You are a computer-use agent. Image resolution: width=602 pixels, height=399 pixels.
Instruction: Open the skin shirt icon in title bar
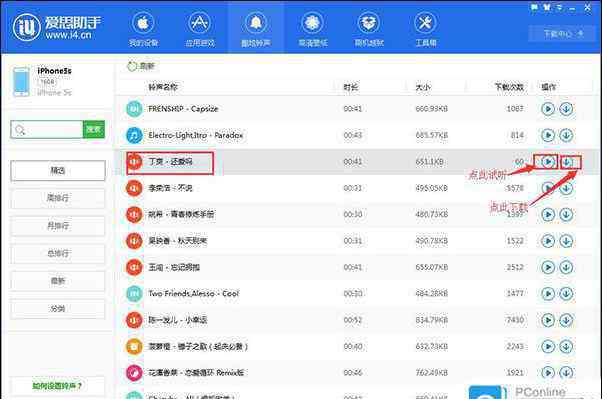pos(547,7)
